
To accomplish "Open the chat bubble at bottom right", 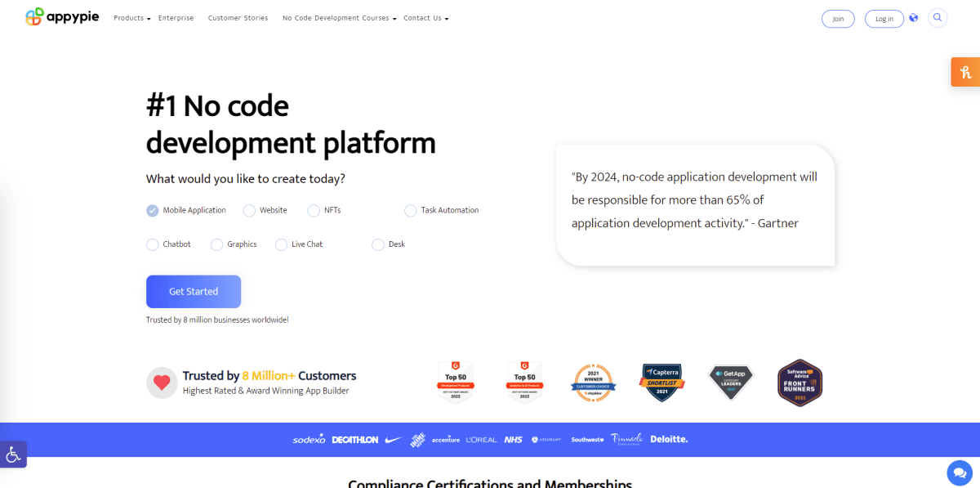I will pos(959,472).
